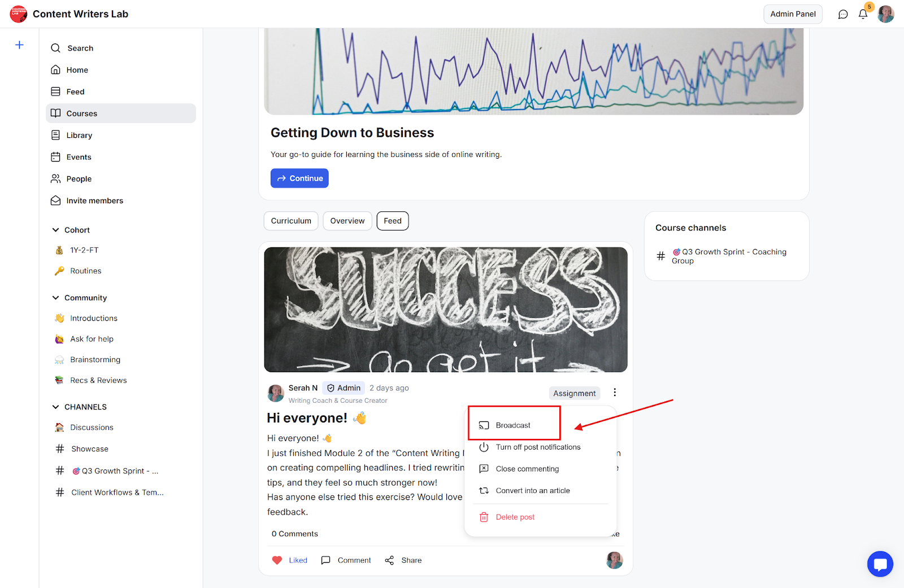
Task: Click the Share icon under post
Action: pyautogui.click(x=389, y=560)
